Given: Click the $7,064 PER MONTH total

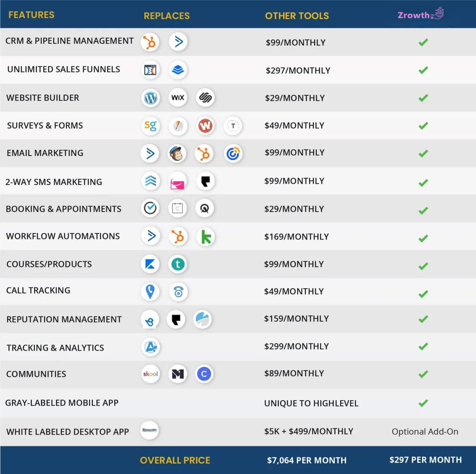Looking at the screenshot, I should click(307, 460).
